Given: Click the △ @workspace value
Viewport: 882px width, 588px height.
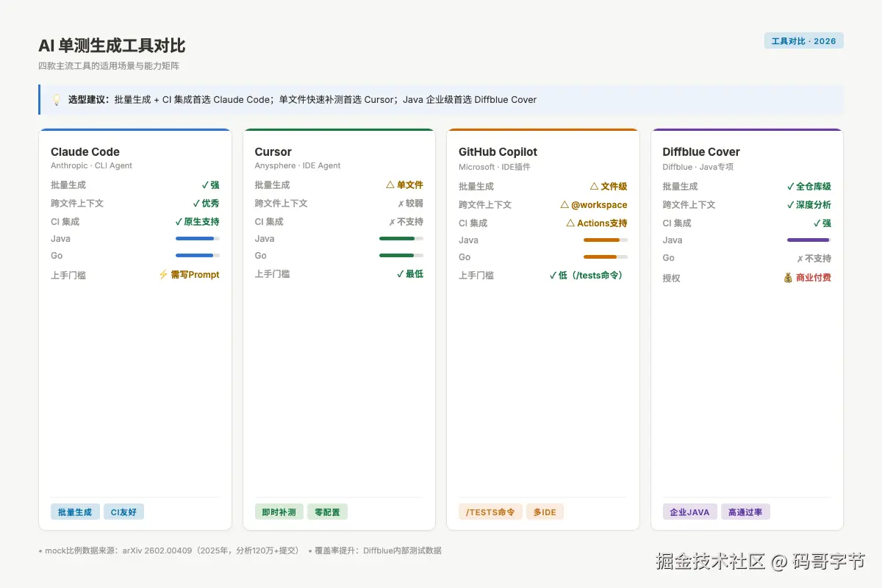Looking at the screenshot, I should [x=594, y=205].
